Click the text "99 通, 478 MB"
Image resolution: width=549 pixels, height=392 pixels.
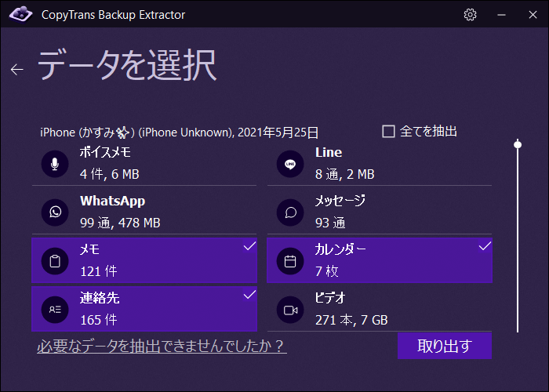[x=120, y=223]
